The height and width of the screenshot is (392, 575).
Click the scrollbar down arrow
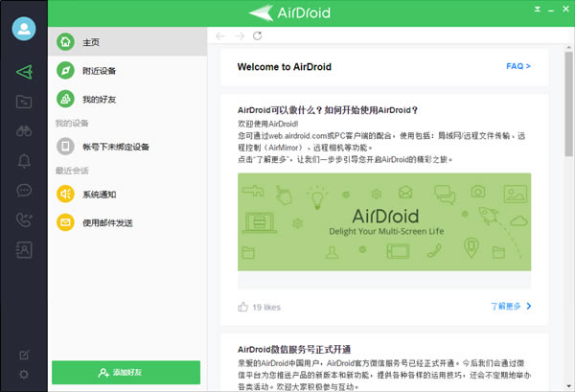568,386
